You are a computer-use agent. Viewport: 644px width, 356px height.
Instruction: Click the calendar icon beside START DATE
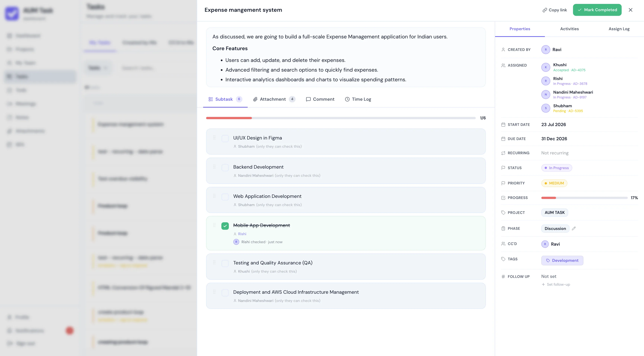tap(503, 125)
